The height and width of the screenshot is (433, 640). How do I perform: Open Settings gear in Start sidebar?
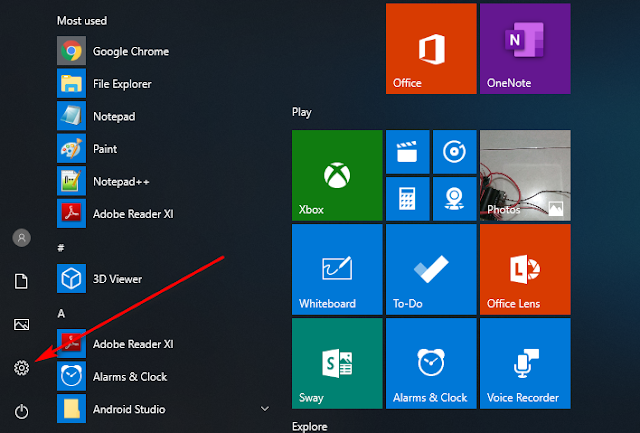coord(22,368)
